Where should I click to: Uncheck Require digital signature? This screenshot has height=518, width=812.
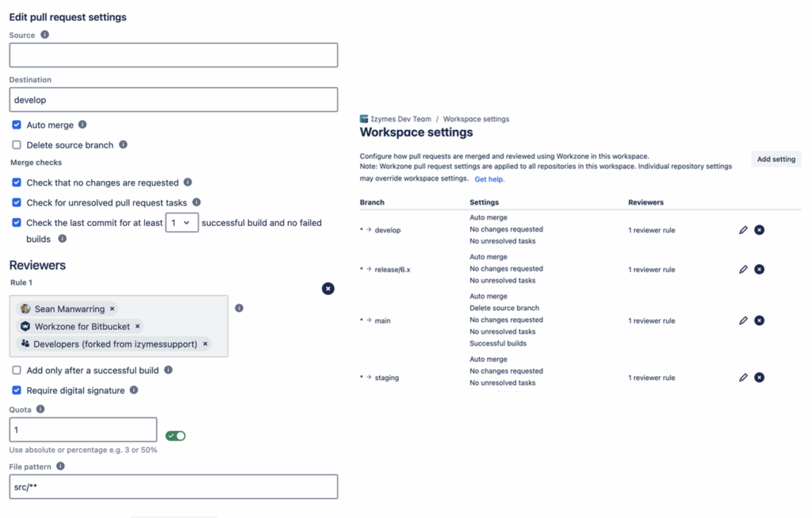(17, 390)
